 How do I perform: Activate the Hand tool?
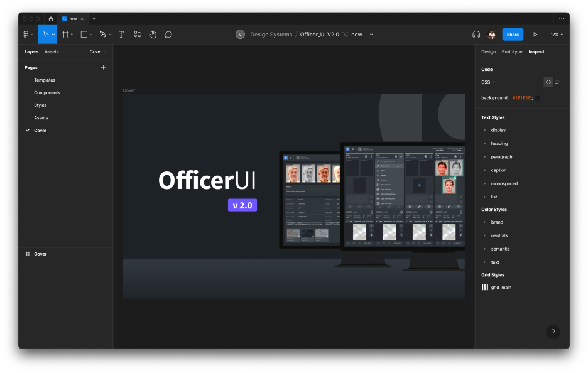(x=153, y=35)
